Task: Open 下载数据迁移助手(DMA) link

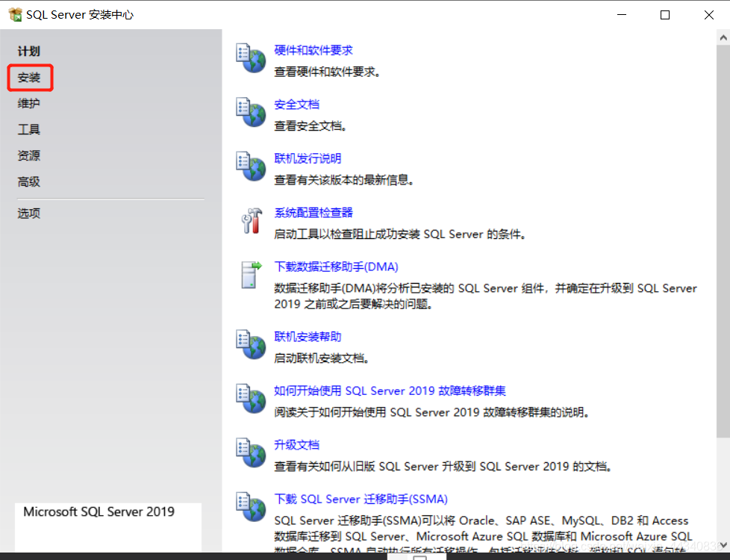Action: click(336, 267)
